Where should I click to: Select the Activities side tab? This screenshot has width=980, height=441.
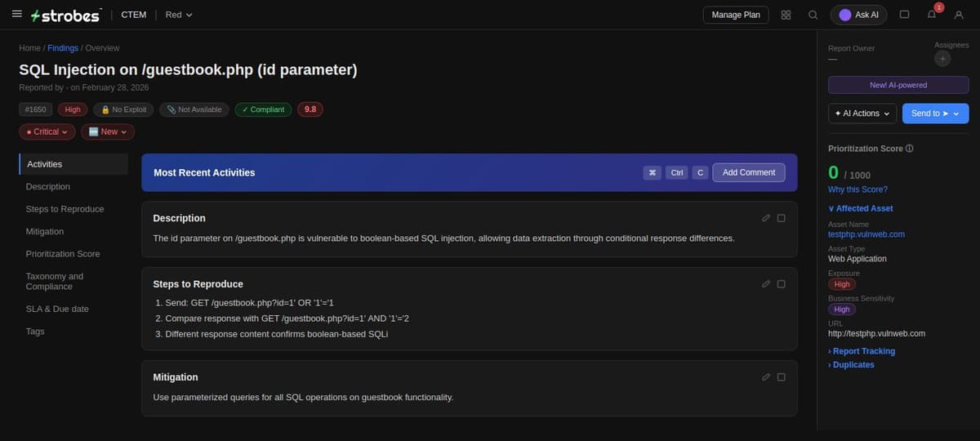pyautogui.click(x=73, y=164)
